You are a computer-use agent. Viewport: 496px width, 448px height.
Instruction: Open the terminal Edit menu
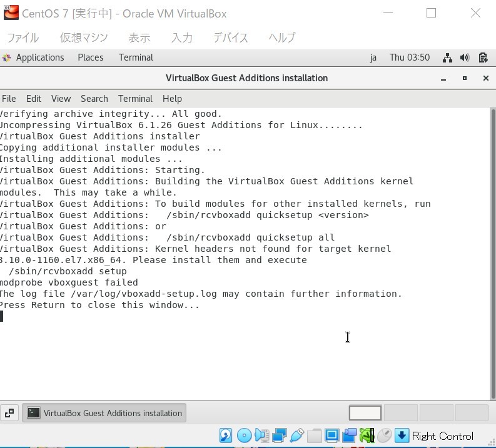pos(34,99)
